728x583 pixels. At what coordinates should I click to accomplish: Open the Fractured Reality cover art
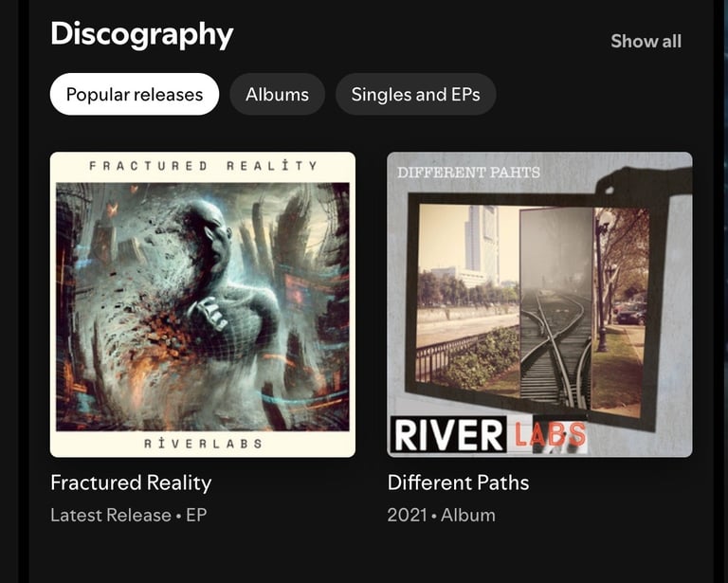203,304
